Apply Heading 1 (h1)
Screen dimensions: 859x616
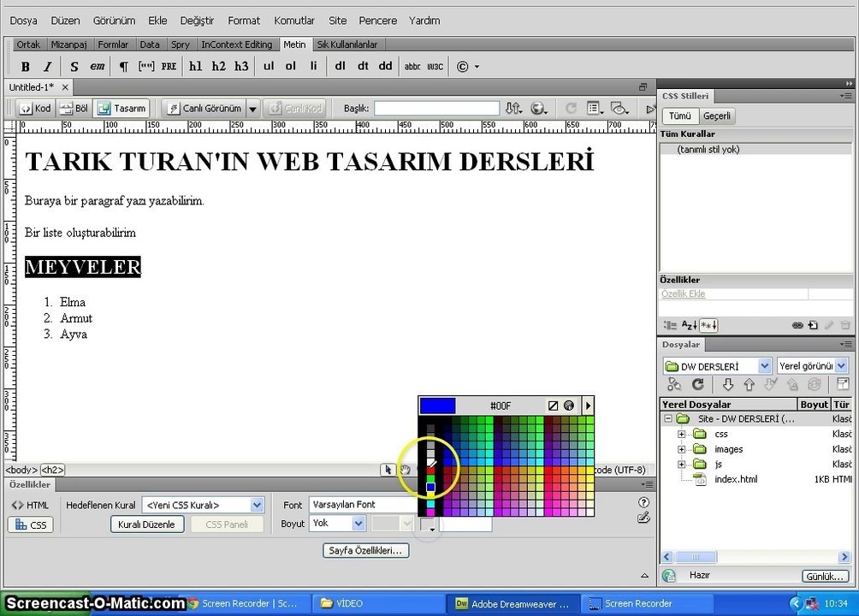[x=196, y=67]
